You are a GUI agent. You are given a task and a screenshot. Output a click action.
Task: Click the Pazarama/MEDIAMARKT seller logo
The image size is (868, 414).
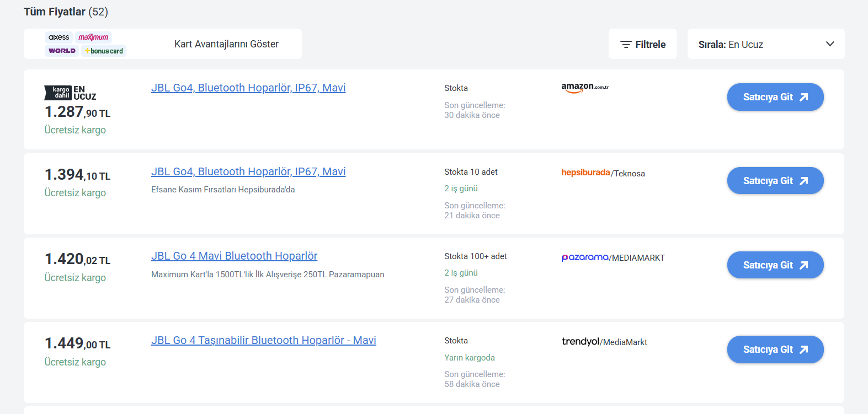613,257
